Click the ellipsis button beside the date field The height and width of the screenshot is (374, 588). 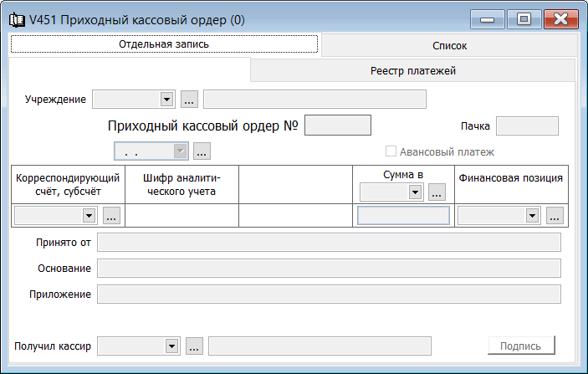point(202,151)
